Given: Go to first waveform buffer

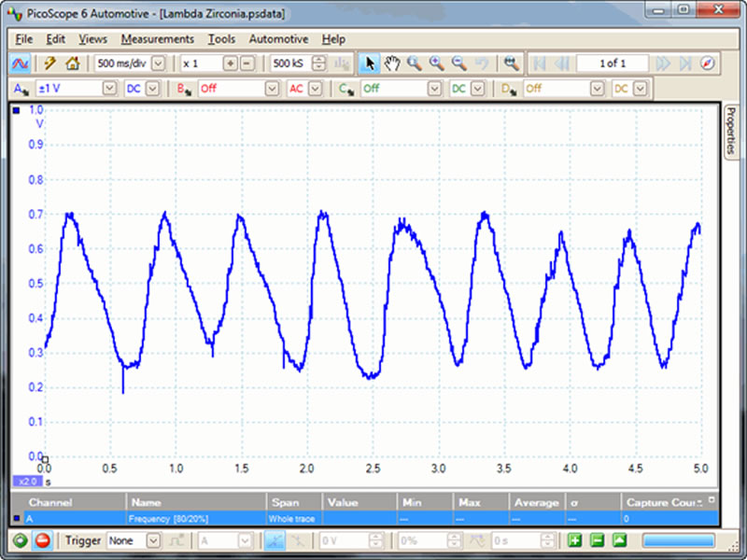Looking at the screenshot, I should 540,63.
